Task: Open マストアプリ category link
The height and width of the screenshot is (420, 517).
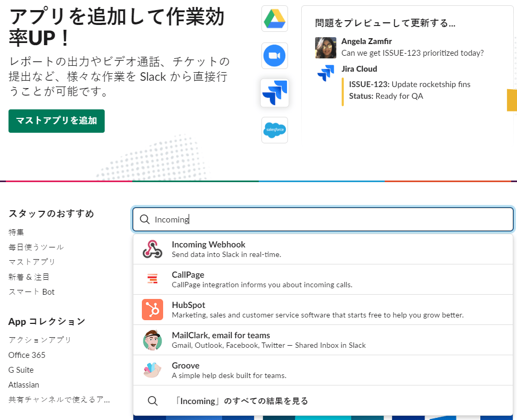Action: pyautogui.click(x=32, y=262)
